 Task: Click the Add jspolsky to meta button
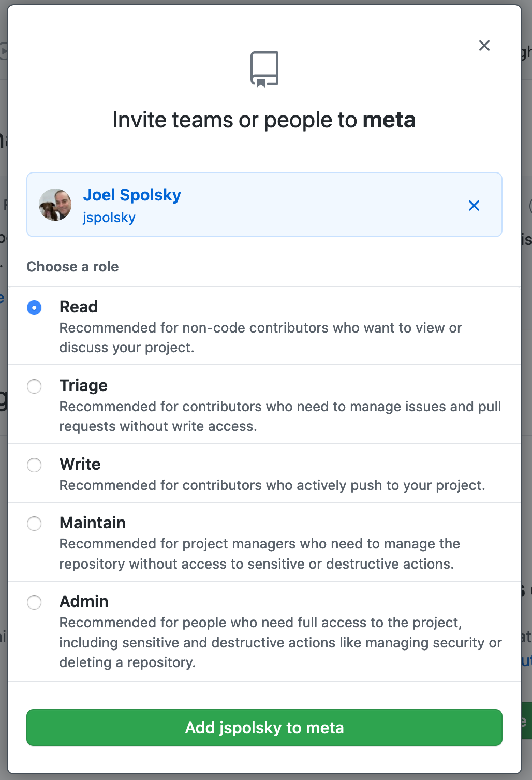(264, 727)
